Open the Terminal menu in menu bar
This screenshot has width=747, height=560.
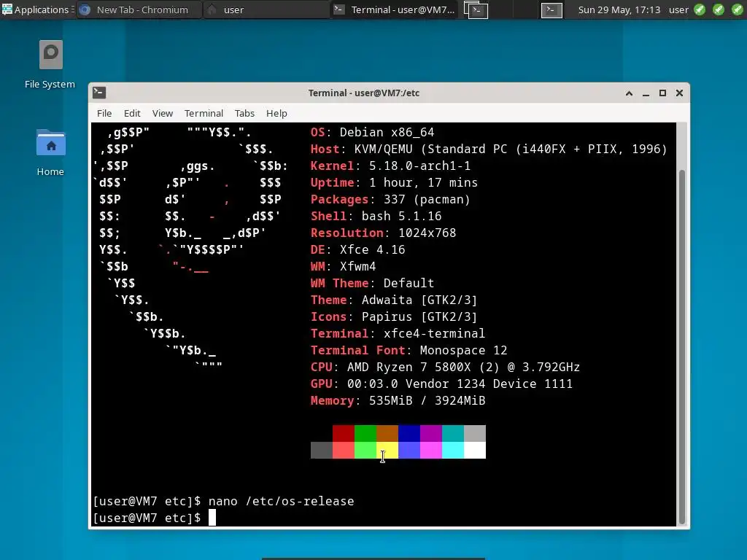point(204,113)
